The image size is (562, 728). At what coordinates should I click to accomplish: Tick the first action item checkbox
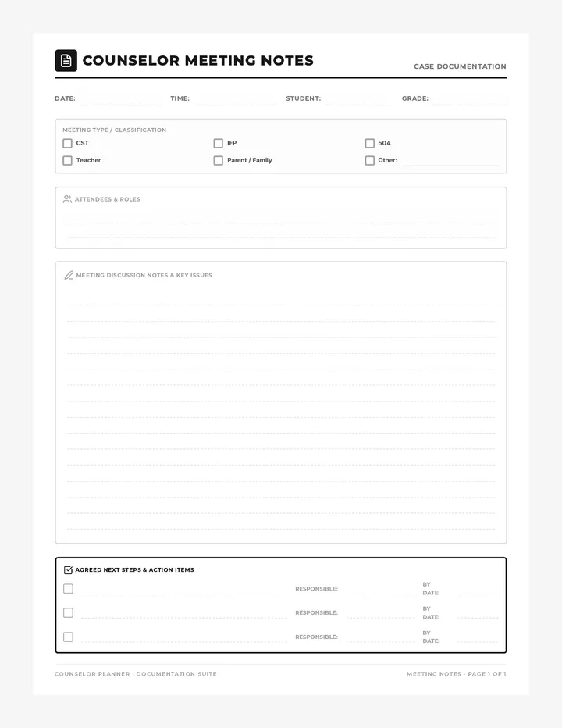click(68, 589)
